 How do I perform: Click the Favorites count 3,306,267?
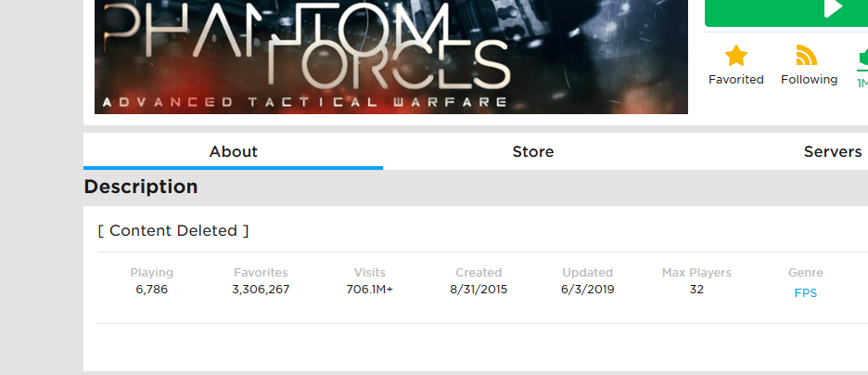point(261,290)
